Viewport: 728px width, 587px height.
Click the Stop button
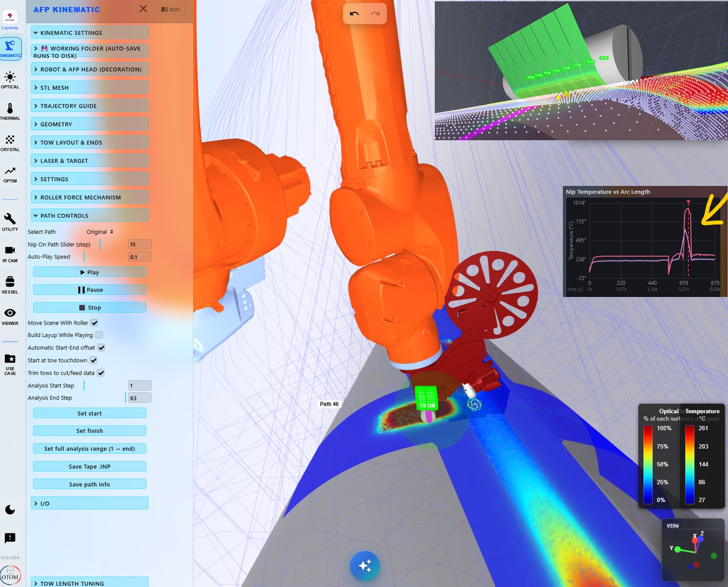[x=90, y=308]
